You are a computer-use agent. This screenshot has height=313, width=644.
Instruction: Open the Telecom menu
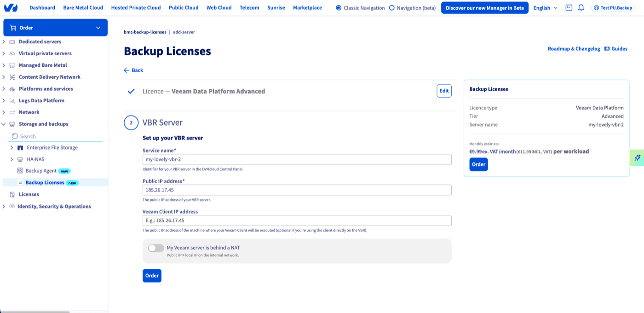click(x=249, y=8)
